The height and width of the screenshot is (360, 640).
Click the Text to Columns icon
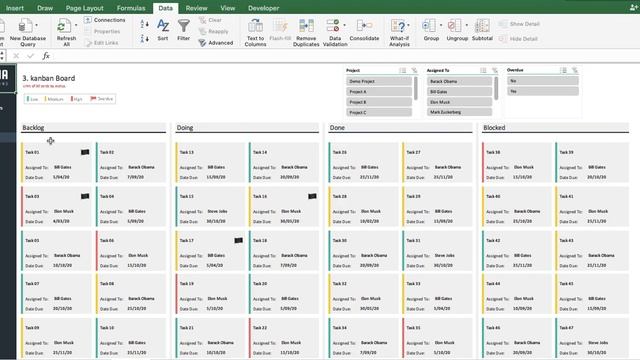click(256, 26)
